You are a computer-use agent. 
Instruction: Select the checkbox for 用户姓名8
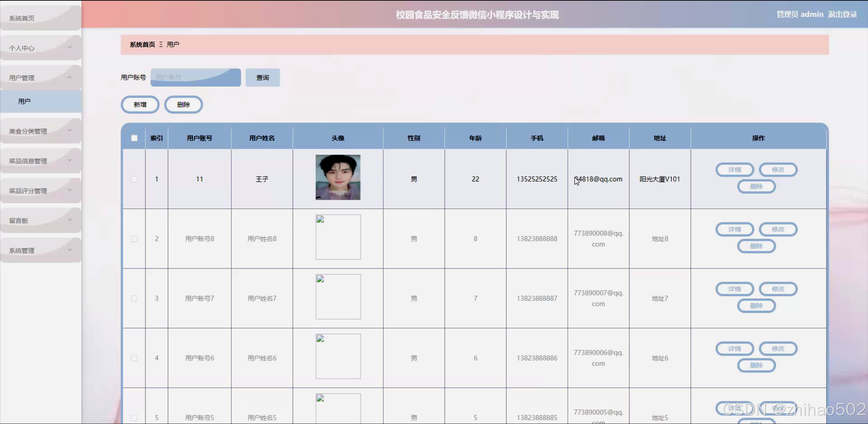click(134, 239)
